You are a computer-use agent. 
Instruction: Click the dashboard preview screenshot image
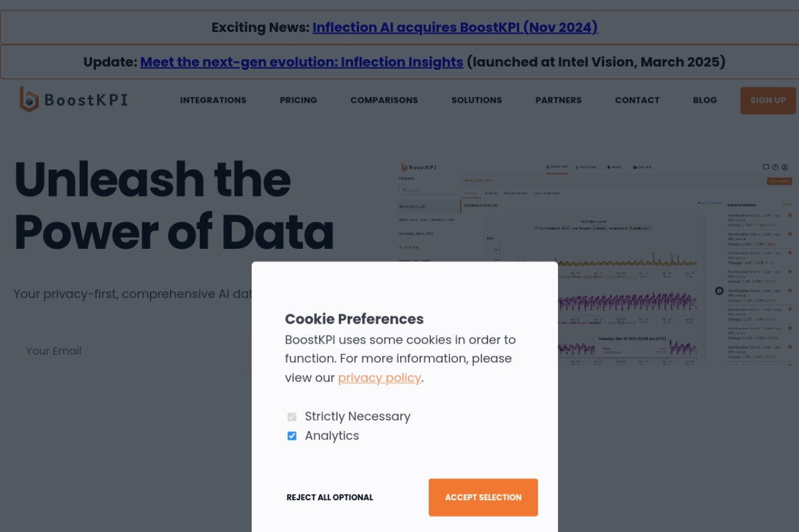pyautogui.click(x=596, y=263)
